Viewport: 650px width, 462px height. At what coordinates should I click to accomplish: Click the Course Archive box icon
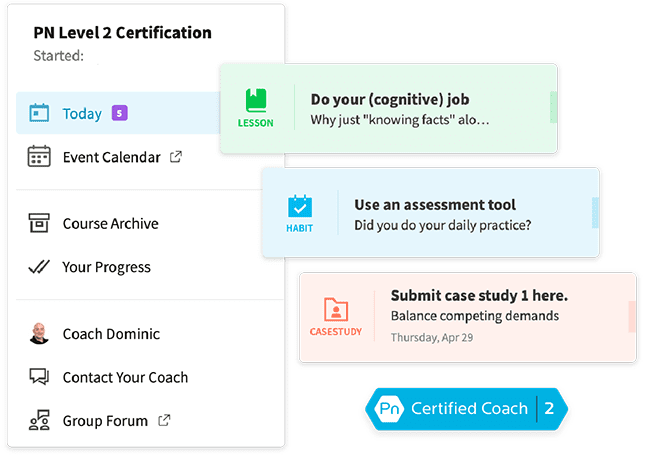40,223
